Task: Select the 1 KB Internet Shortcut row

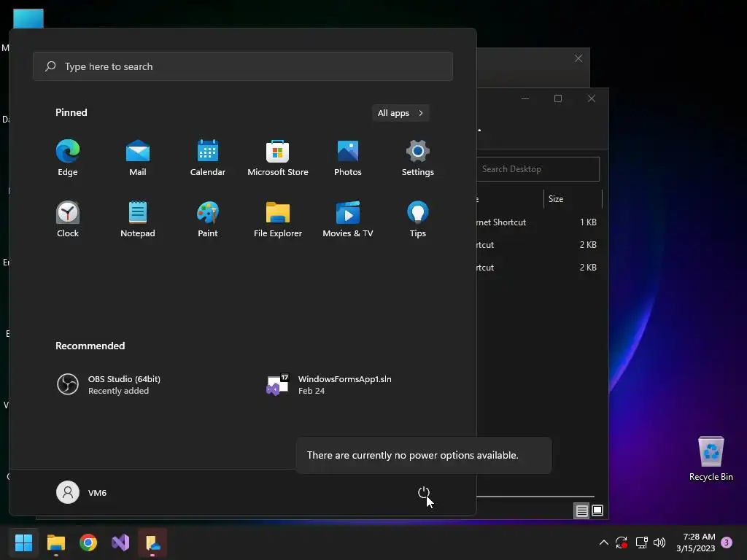Action: click(x=538, y=222)
